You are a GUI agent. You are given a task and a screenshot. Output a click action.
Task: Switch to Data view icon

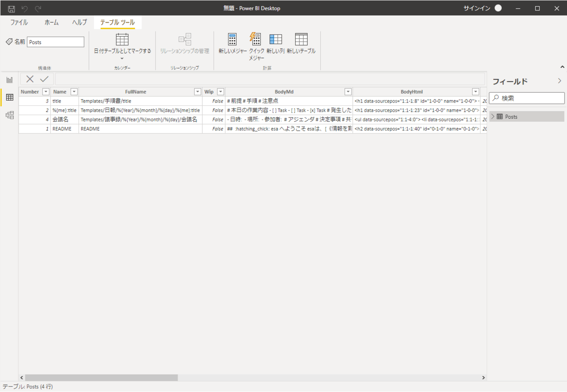(x=9, y=97)
